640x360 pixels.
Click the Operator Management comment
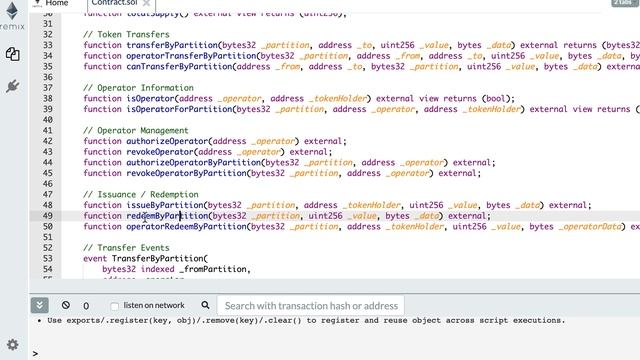(136, 131)
